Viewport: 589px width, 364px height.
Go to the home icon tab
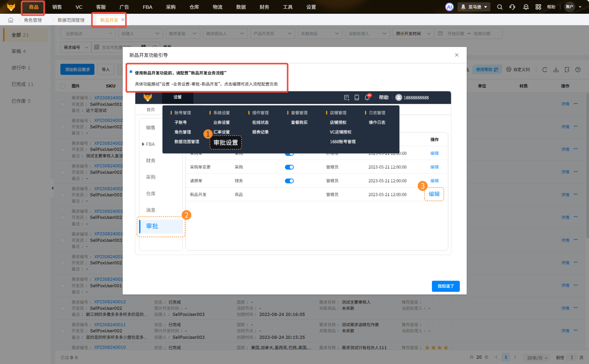(11, 20)
